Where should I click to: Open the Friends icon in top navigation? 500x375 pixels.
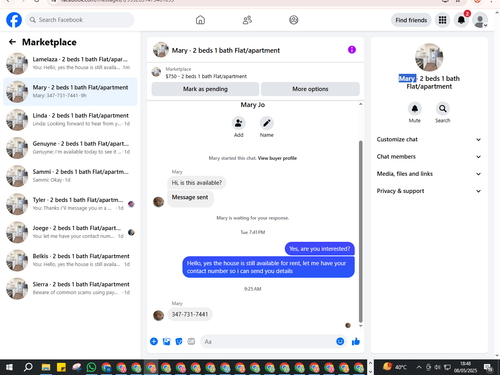(x=247, y=20)
